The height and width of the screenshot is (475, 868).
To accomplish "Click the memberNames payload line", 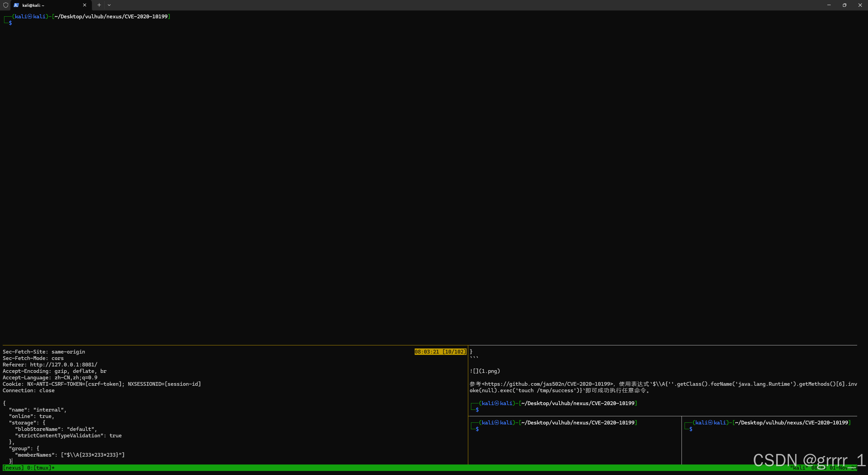I will [x=70, y=455].
